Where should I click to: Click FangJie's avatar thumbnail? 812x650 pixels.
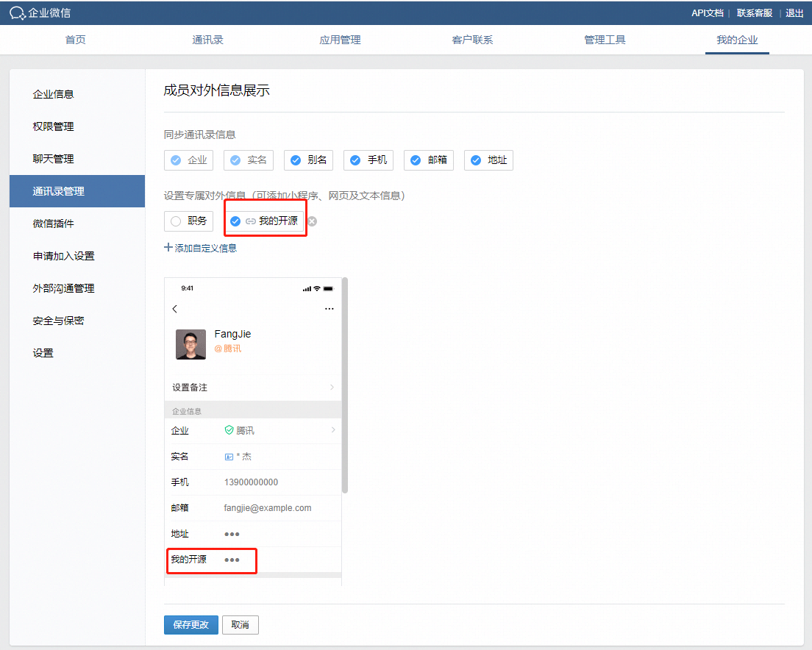pyautogui.click(x=190, y=344)
